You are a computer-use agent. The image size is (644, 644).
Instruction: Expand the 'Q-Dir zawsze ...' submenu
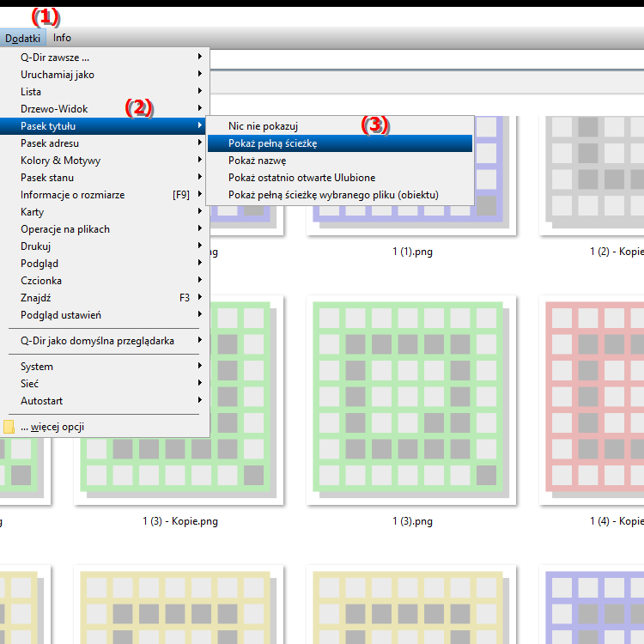point(105,57)
